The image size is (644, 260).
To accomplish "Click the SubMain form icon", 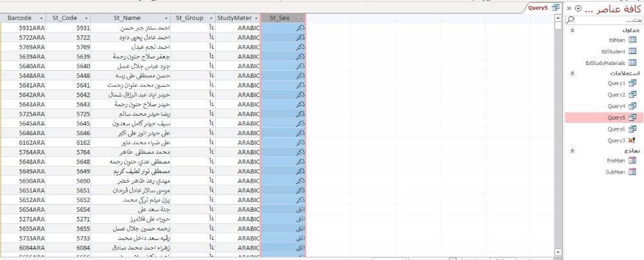I will 632,172.
